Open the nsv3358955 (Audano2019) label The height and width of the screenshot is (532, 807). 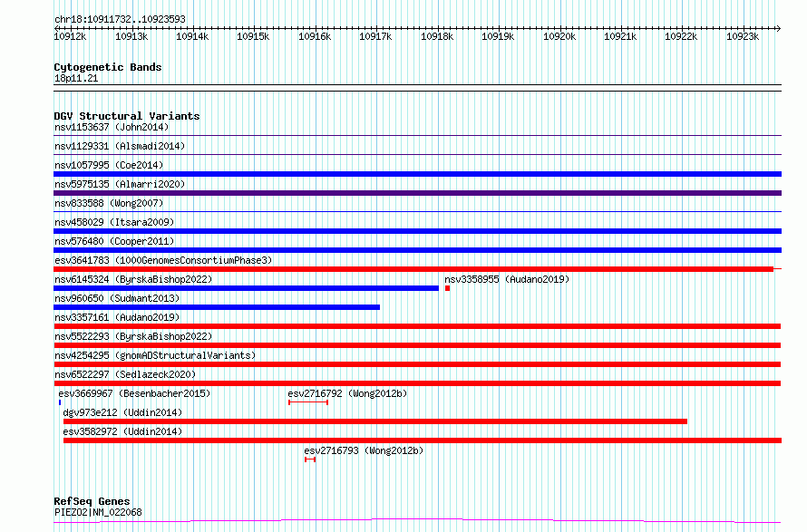(x=507, y=279)
